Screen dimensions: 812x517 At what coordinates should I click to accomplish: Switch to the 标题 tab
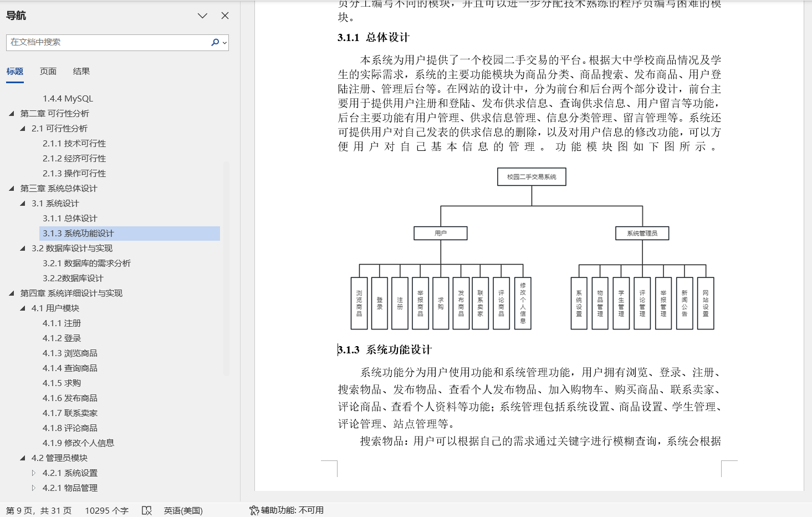[15, 72]
